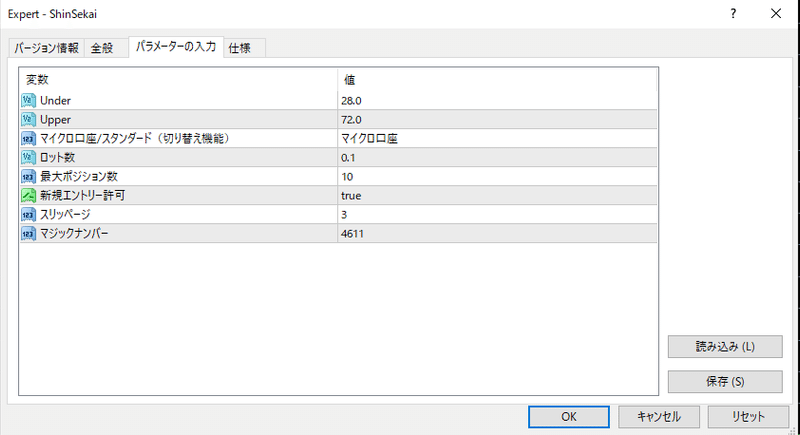800x435 pixels.
Task: Confirm settings with the OK button
Action: (x=568, y=416)
